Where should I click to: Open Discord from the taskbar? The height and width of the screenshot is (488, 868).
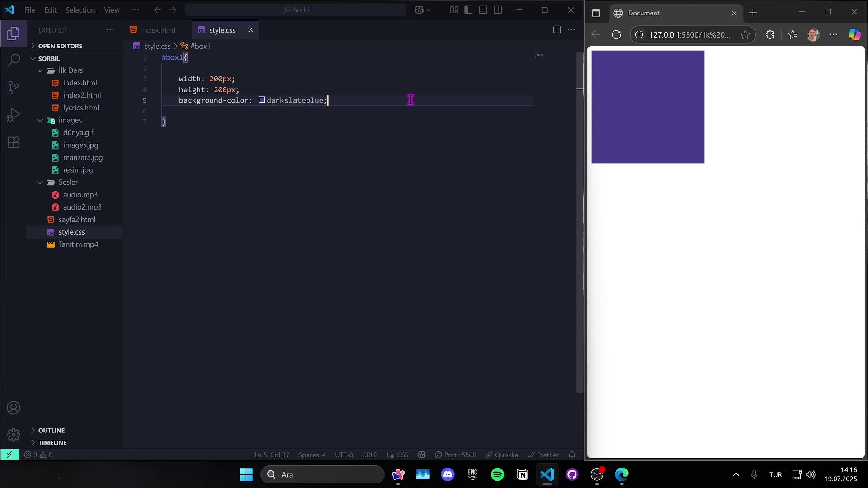(448, 474)
